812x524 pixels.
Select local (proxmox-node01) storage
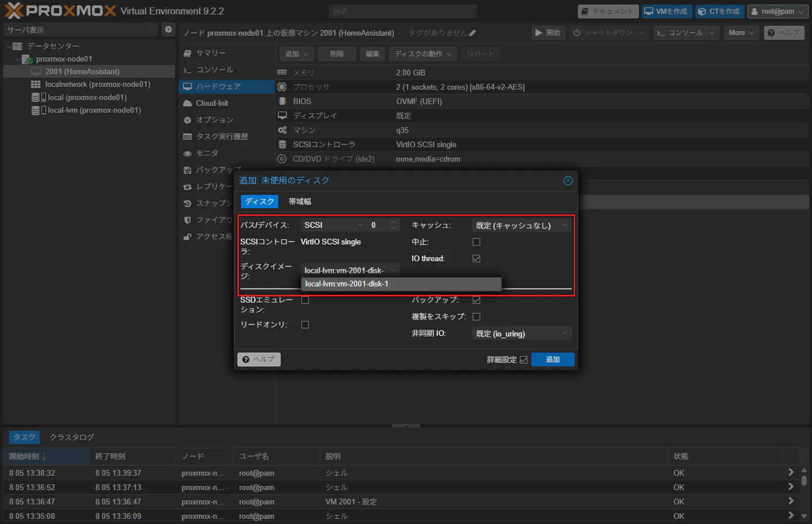point(89,97)
